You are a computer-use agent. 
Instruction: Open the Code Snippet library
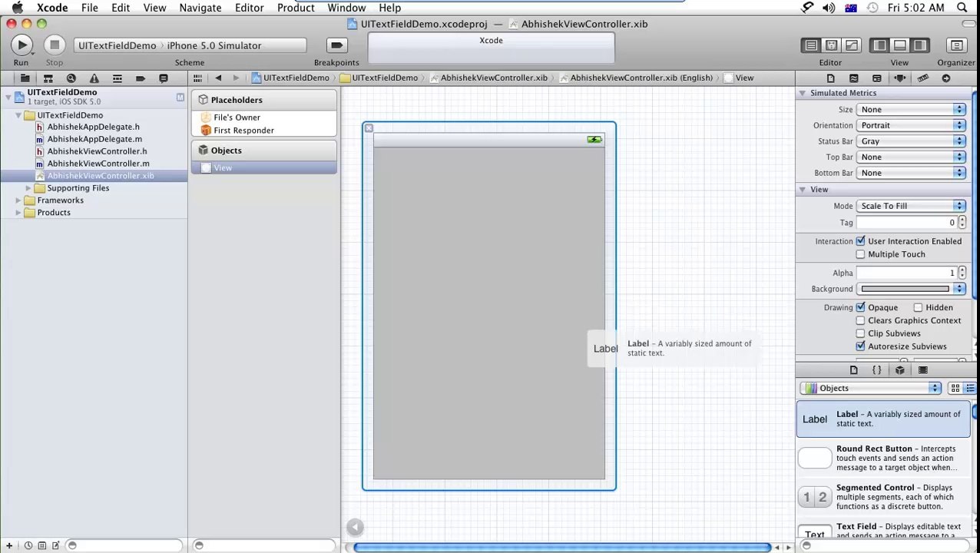(x=876, y=369)
